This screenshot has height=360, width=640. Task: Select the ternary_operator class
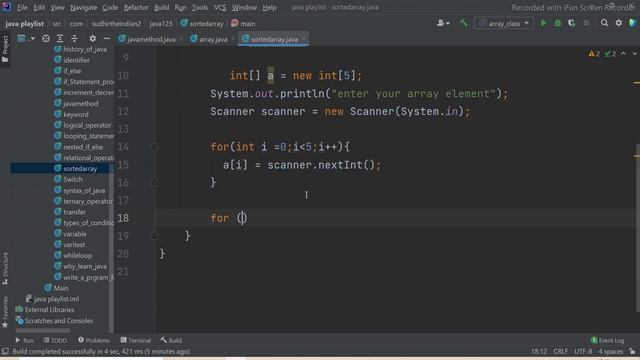pos(83,201)
